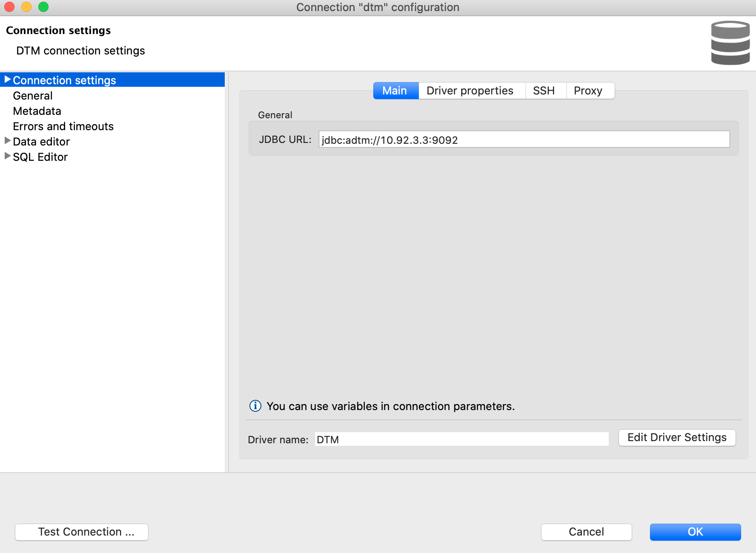Click the database icon in the header
756x553 pixels.
[730, 43]
